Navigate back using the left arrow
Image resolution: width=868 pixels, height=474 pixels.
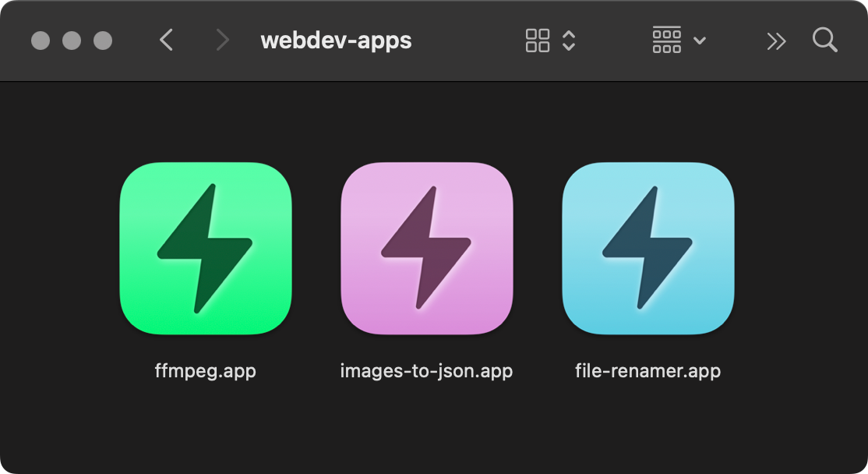(166, 40)
